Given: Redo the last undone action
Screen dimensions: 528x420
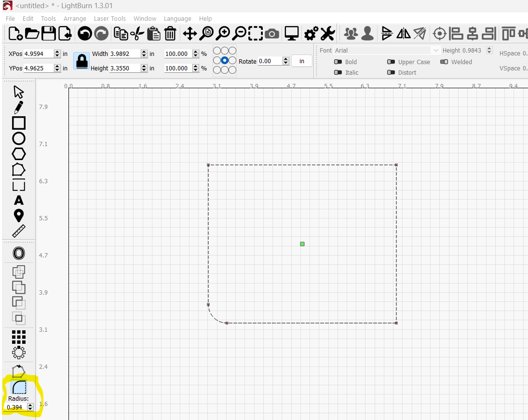Looking at the screenshot, I should pyautogui.click(x=101, y=33).
